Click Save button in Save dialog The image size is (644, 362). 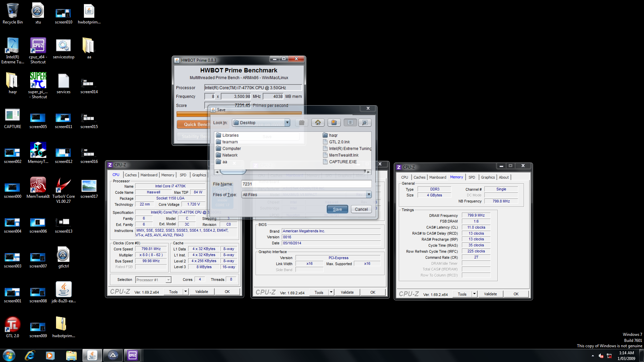[337, 209]
